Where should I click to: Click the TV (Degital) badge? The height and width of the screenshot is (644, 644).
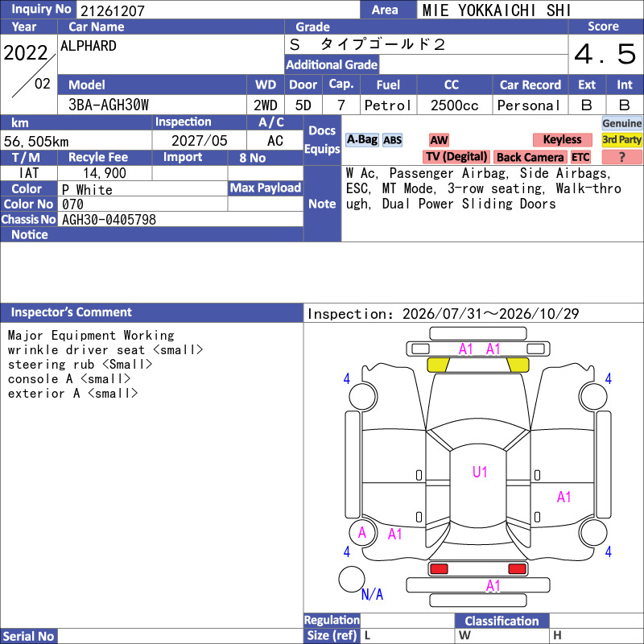[x=456, y=157]
